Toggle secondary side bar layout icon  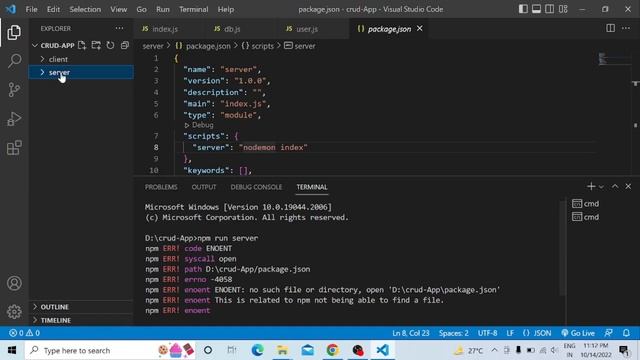coord(550,9)
